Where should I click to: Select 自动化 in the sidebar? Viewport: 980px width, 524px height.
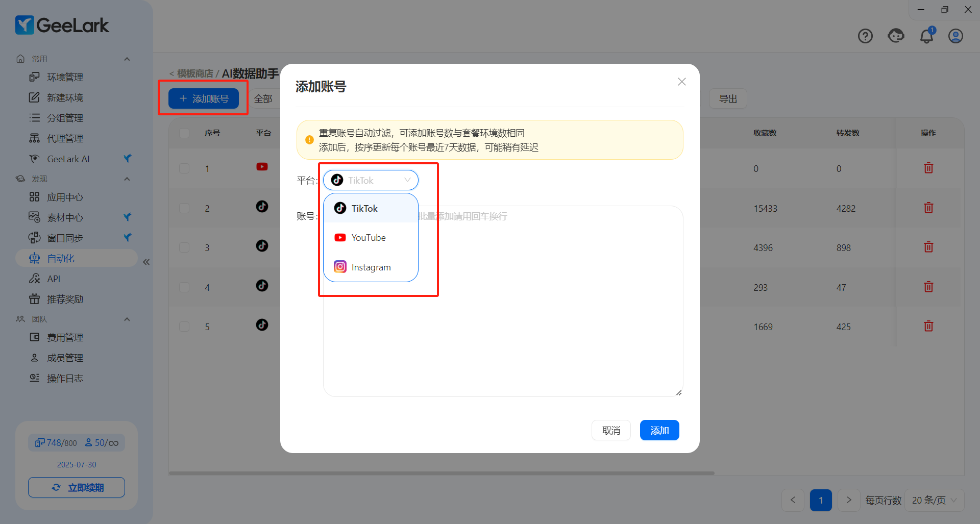(x=77, y=258)
